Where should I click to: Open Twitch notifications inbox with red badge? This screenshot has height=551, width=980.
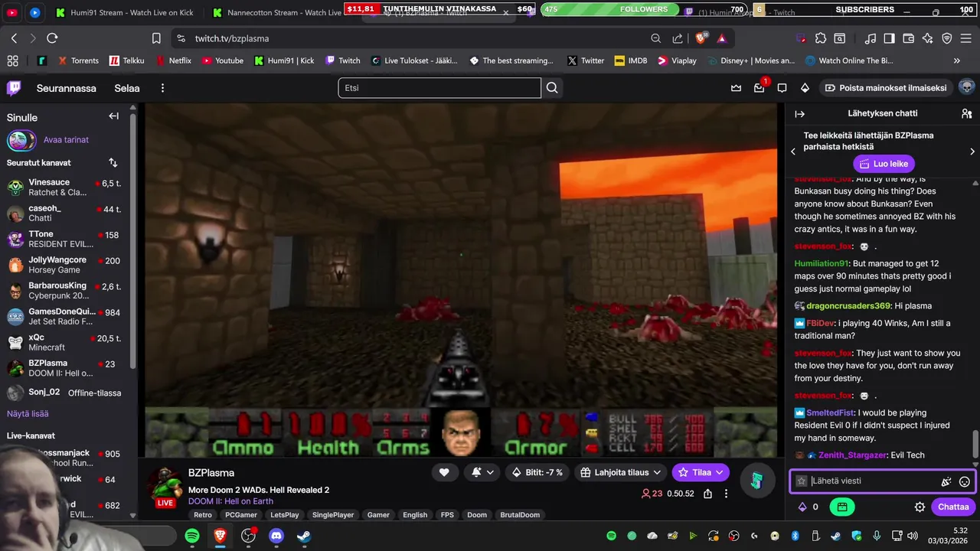tap(759, 87)
